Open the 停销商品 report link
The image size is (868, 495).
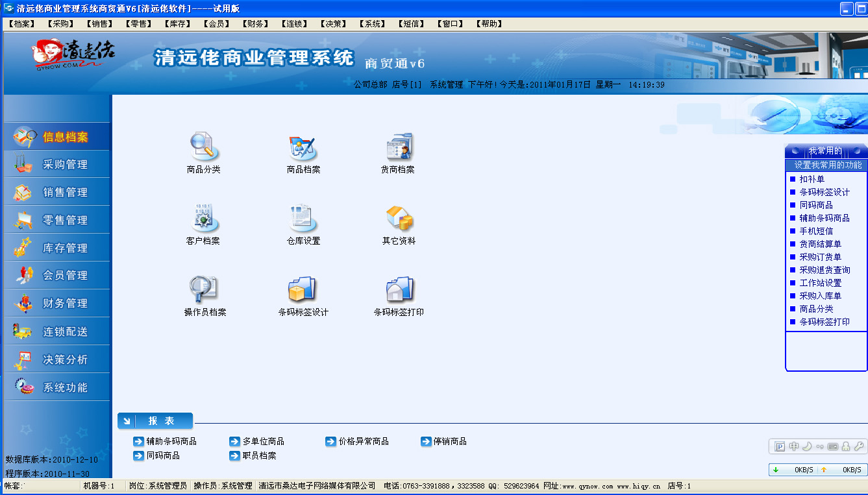[x=449, y=441]
